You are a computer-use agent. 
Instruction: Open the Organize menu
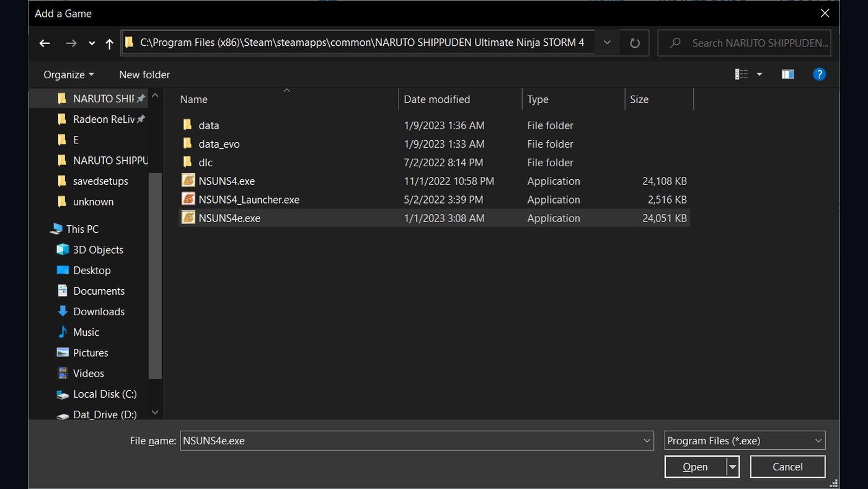click(x=68, y=74)
